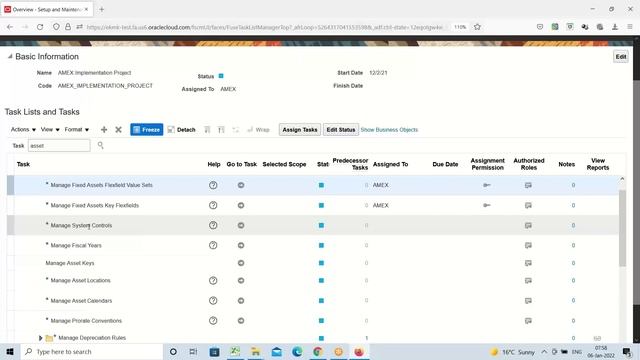Image resolution: width=640 pixels, height=360 pixels.
Task: Click the Task search input field
Action: [59, 145]
